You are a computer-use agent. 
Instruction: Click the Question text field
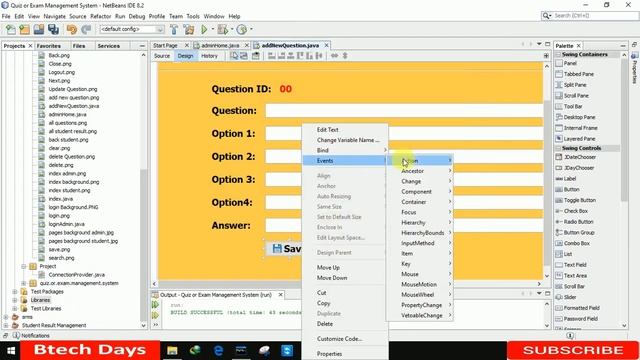[404, 111]
